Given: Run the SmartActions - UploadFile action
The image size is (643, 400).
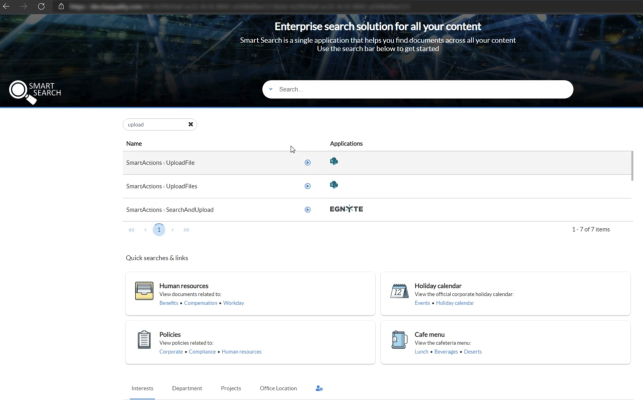Looking at the screenshot, I should (x=307, y=162).
